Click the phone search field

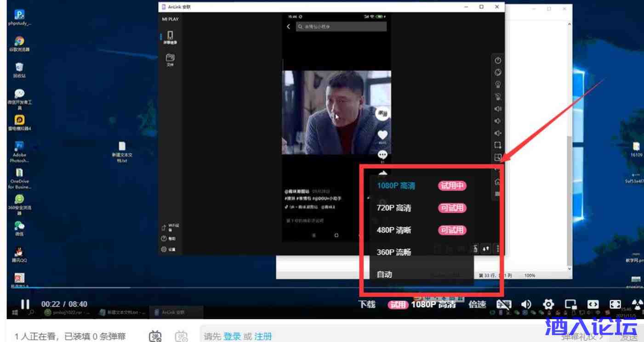pos(341,27)
